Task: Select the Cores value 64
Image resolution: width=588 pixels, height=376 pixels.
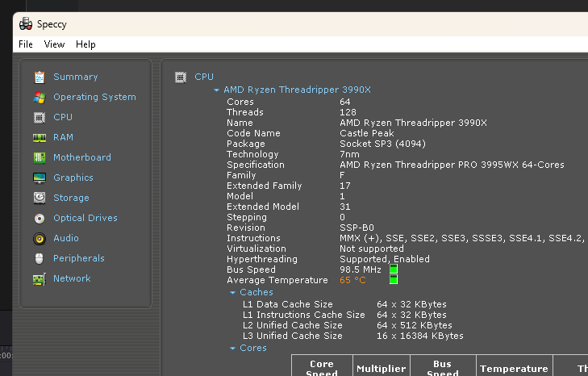Action: tap(345, 102)
